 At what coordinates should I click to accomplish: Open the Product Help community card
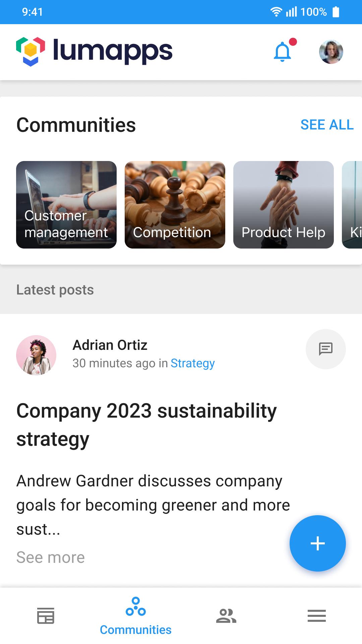(284, 205)
